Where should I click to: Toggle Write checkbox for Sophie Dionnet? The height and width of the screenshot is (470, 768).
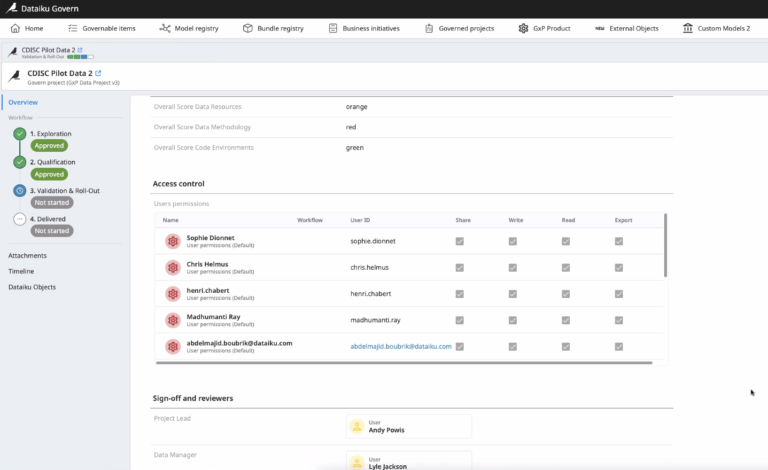[512, 241]
